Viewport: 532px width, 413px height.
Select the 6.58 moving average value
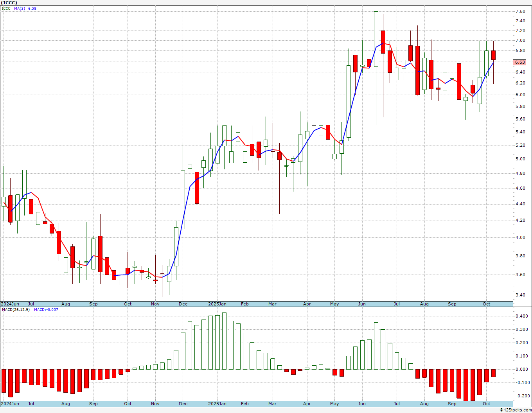pos(32,8)
